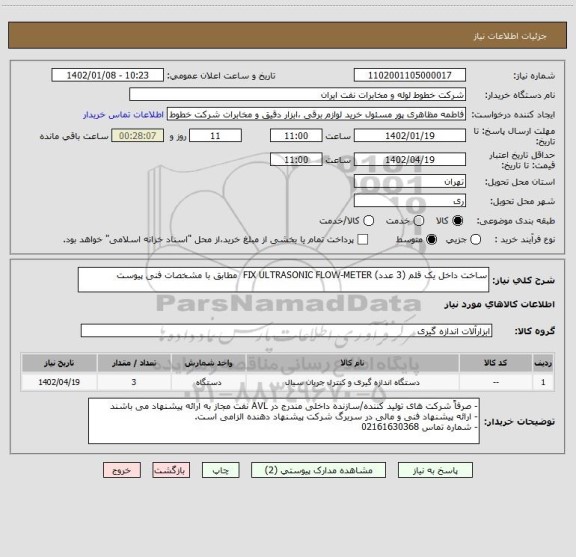Click the remaining time countdown 00:28:07
The height and width of the screenshot is (557, 576).
(x=137, y=136)
